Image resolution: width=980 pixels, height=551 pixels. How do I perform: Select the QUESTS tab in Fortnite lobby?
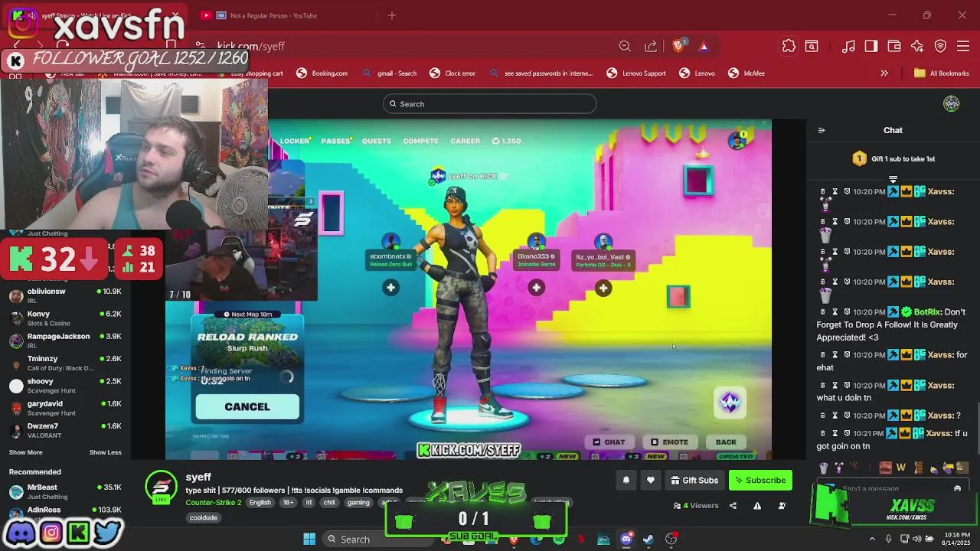[x=377, y=141]
